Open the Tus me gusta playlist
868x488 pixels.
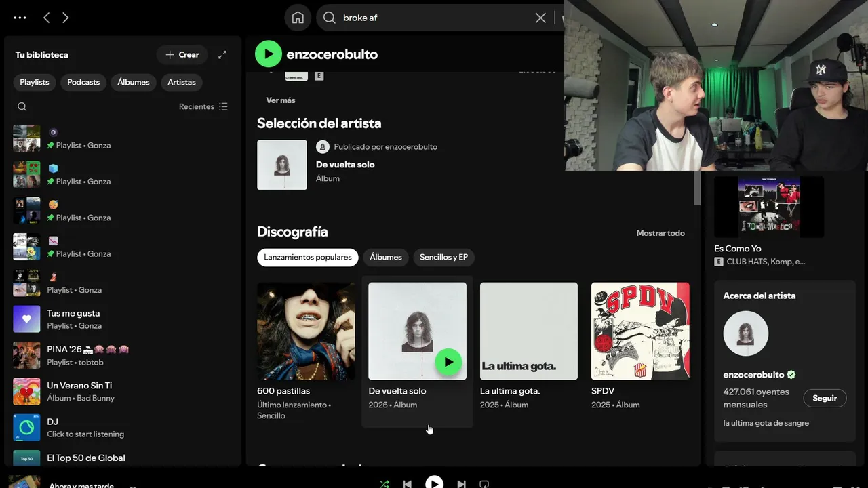122,319
